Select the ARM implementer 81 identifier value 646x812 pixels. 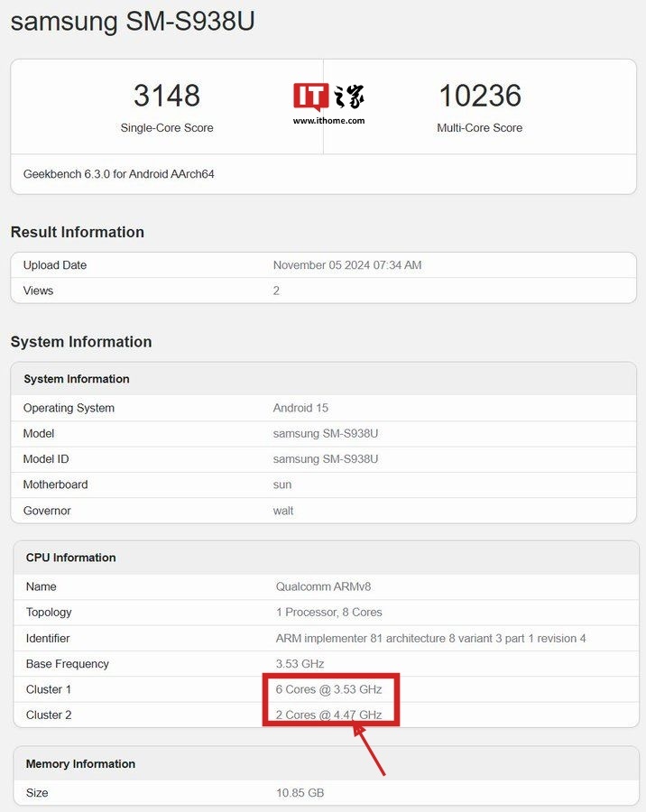click(x=431, y=638)
